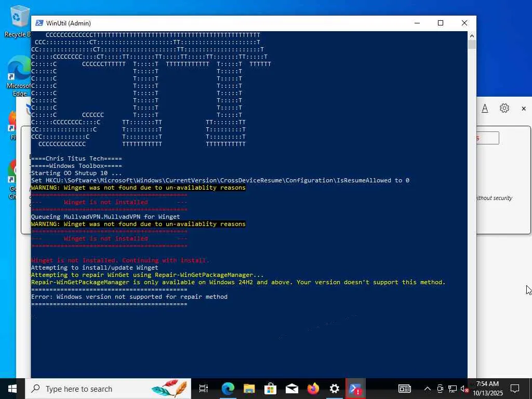Select the WinUtil PowerShell taskbar icon

click(355, 389)
